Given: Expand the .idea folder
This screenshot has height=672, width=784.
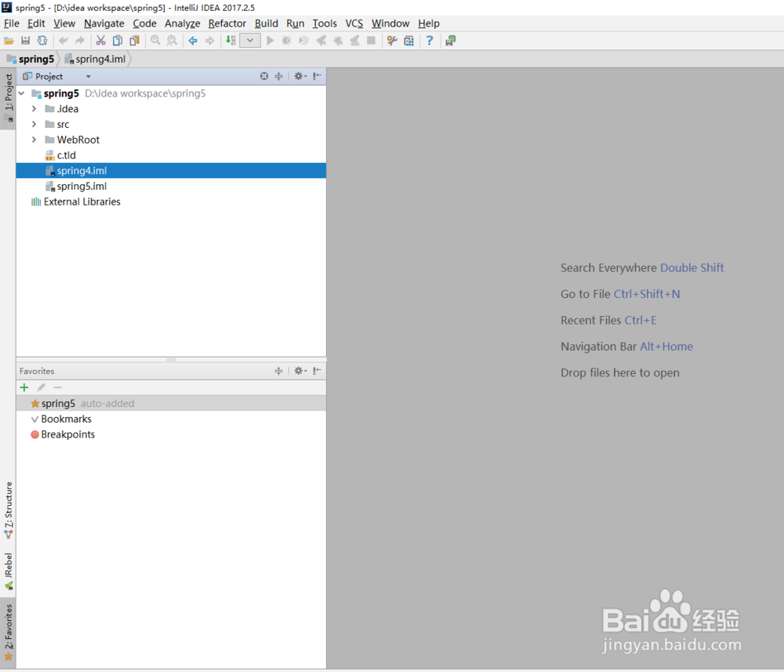Looking at the screenshot, I should click(x=34, y=108).
